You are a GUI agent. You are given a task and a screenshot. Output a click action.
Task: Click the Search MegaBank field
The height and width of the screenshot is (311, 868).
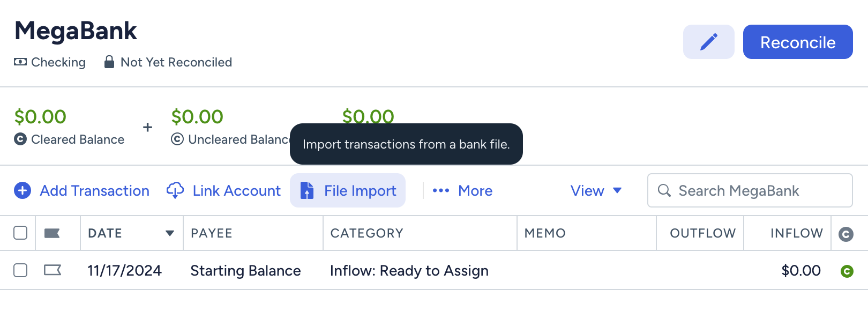click(750, 190)
